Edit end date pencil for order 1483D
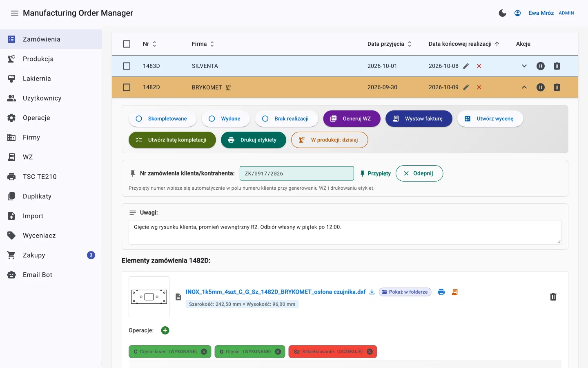Screen dimensions: 588x368 click(x=466, y=66)
